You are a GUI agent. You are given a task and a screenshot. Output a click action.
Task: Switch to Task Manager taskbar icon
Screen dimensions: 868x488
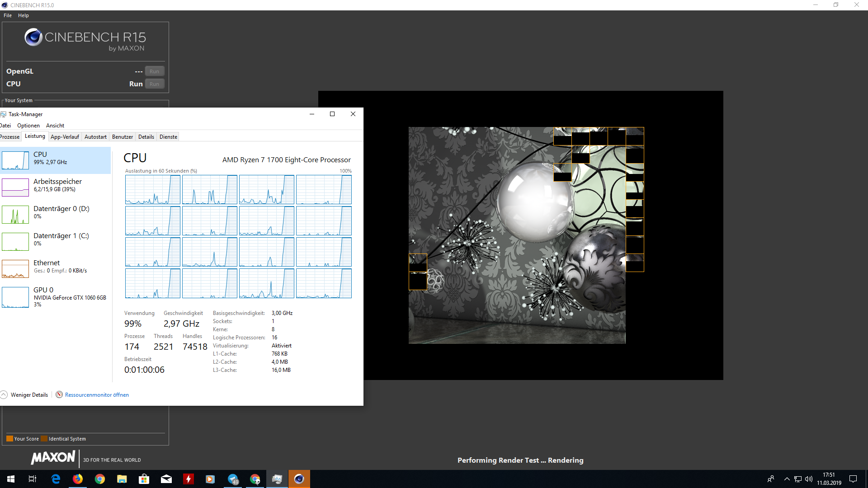[277, 479]
